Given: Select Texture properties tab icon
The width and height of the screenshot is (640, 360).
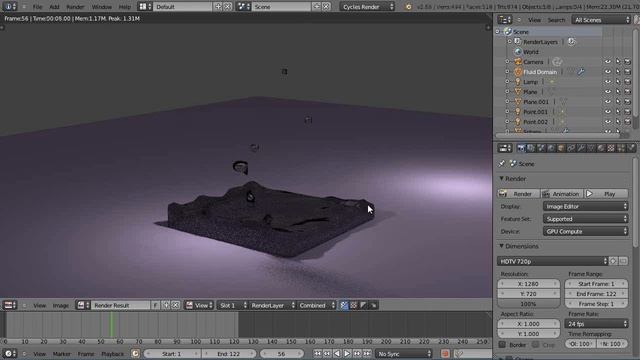Looking at the screenshot, I should point(611,148).
